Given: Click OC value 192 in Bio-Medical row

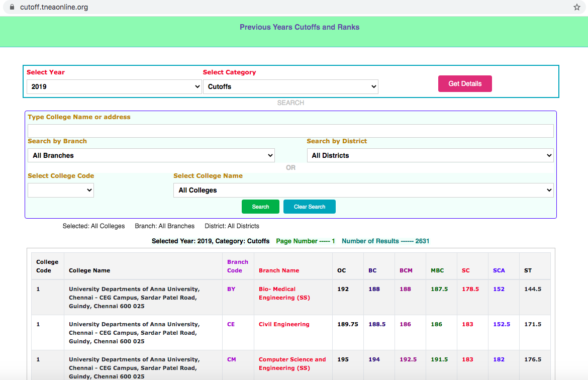Looking at the screenshot, I should click(x=343, y=289).
